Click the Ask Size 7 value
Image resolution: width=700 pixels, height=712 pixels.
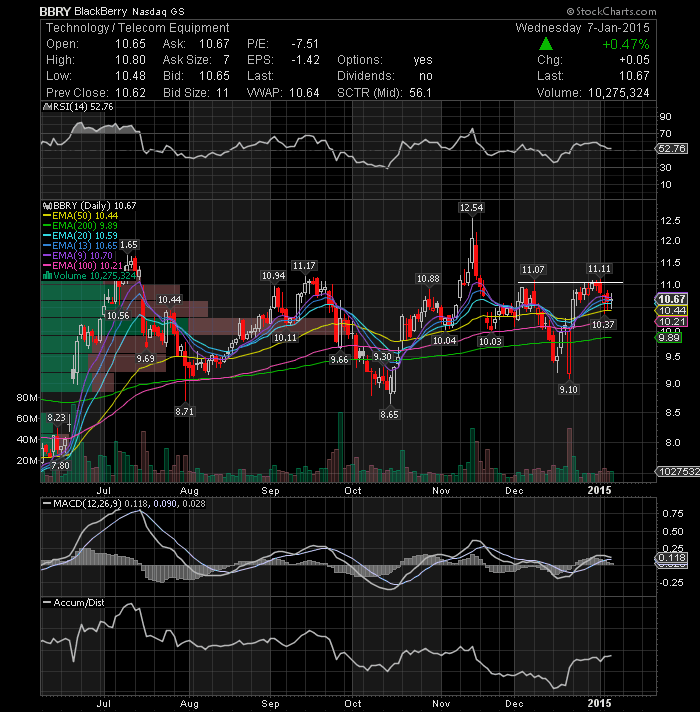[x=226, y=60]
